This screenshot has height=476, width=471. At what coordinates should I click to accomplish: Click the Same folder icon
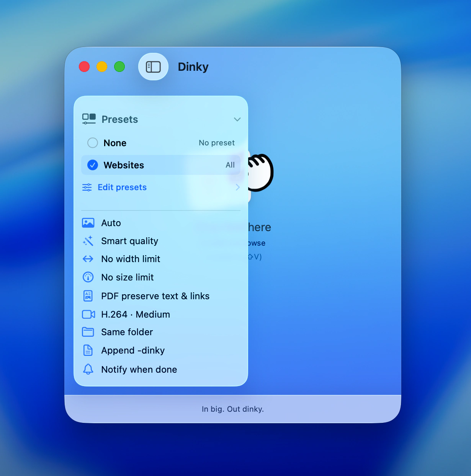[88, 332]
